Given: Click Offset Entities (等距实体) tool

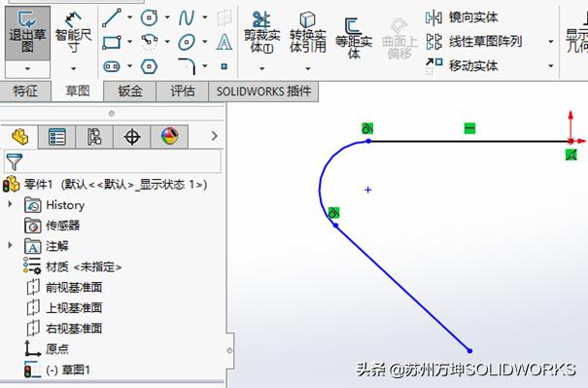Looking at the screenshot, I should pyautogui.click(x=353, y=38).
